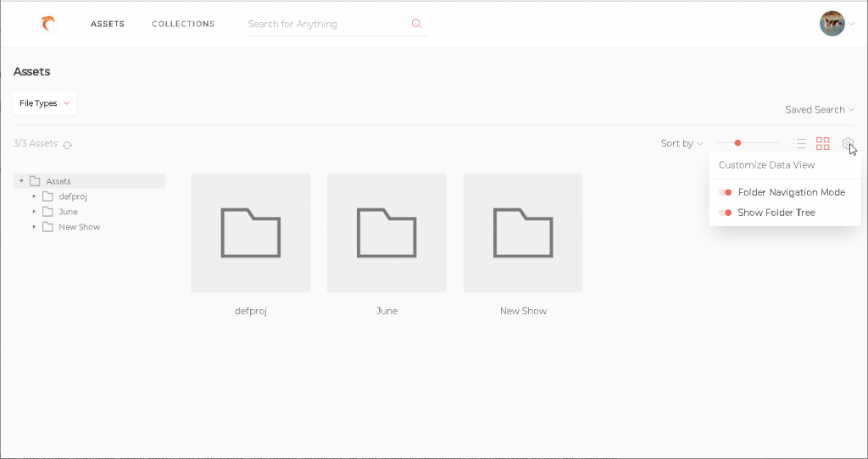Click the New Show folder thumbnail
868x459 pixels.
[523, 233]
